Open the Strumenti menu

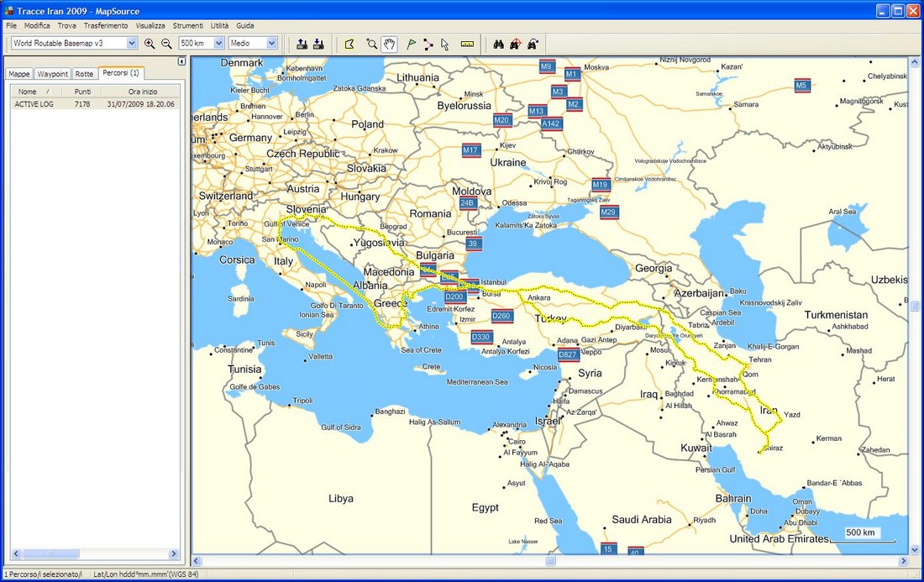(x=188, y=26)
